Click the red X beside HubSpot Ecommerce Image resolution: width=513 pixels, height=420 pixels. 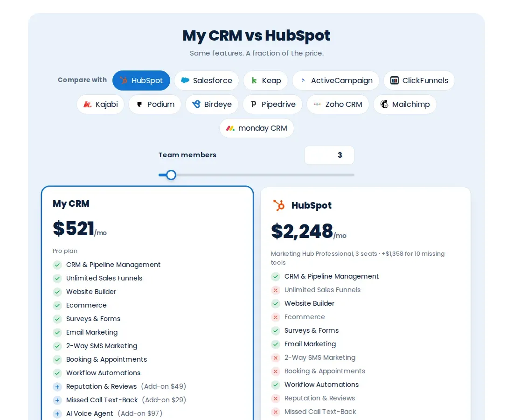(x=276, y=317)
